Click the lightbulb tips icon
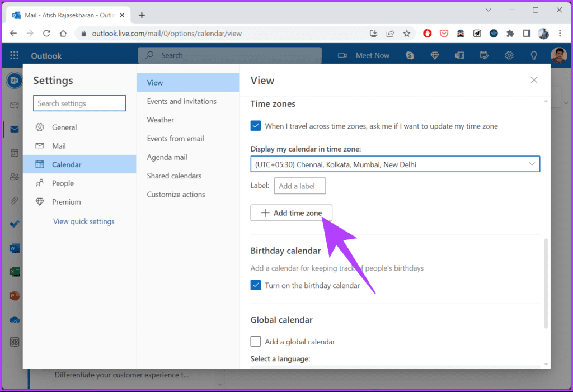 tap(534, 55)
